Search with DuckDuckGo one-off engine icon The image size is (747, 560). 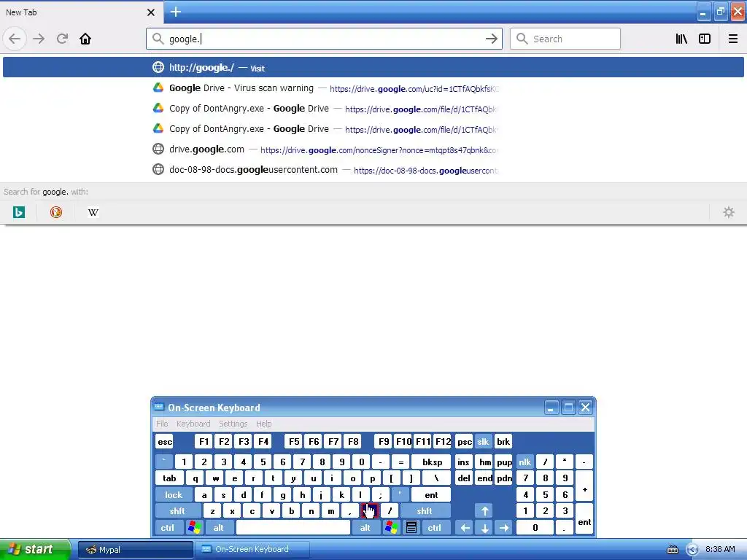pos(55,212)
